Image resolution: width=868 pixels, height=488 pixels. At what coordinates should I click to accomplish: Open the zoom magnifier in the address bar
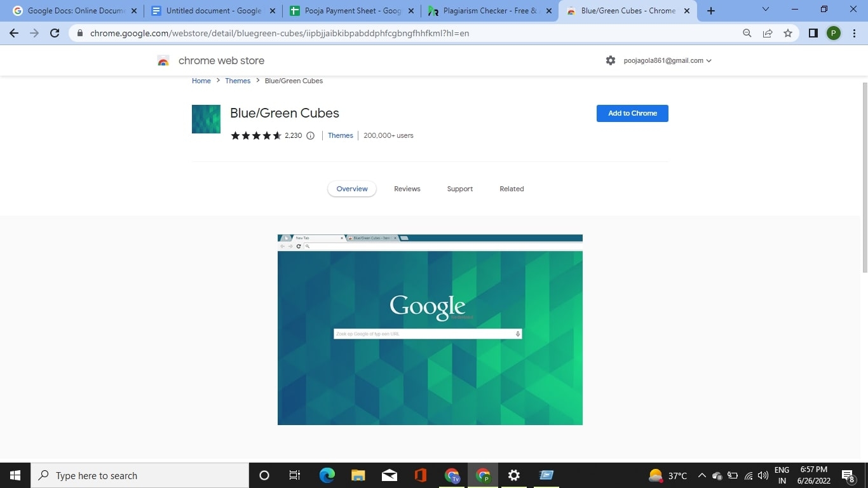747,33
